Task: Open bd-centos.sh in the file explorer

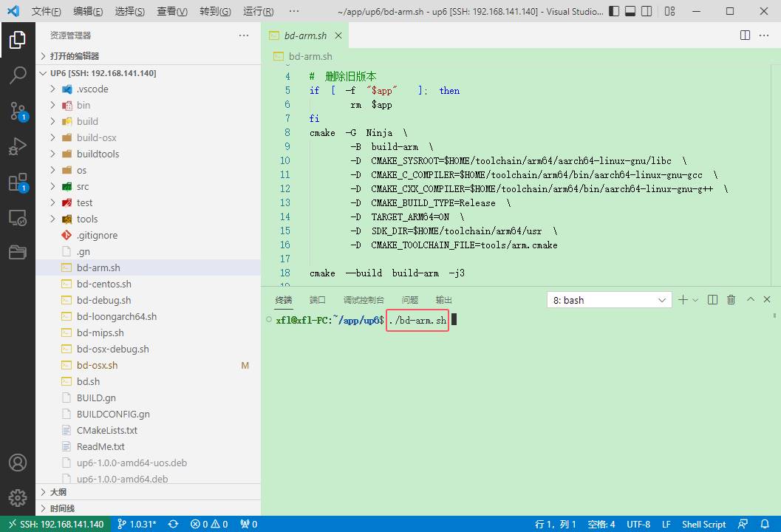Action: coord(103,284)
